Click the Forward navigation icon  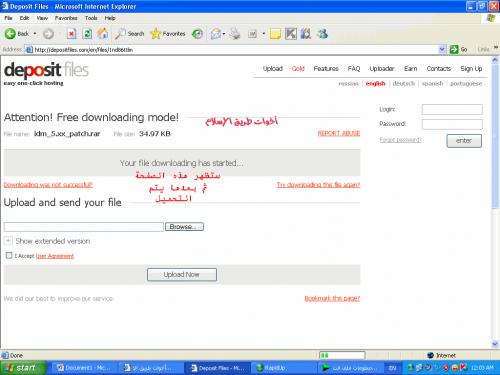click(48, 34)
